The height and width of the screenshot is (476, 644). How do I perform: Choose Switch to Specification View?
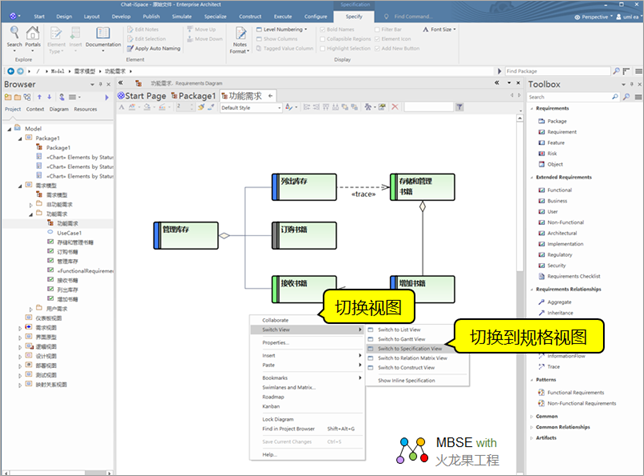pos(409,348)
